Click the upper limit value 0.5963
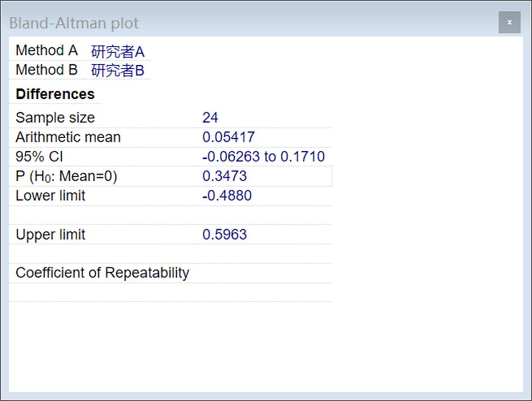 point(224,234)
